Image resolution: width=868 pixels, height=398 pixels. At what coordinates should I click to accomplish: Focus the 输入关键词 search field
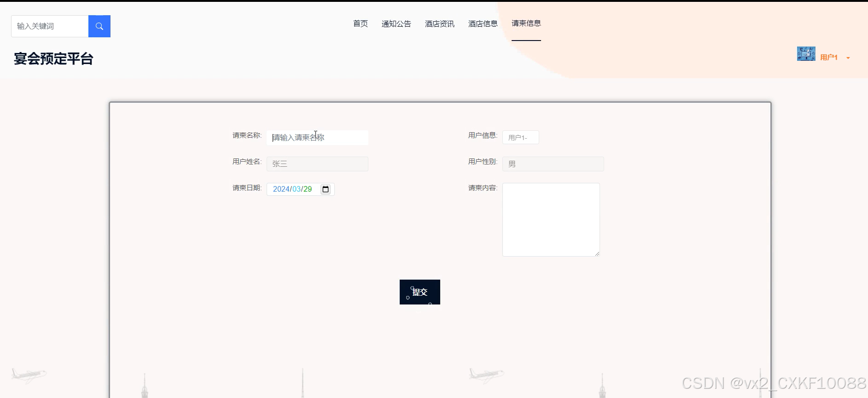[50, 26]
